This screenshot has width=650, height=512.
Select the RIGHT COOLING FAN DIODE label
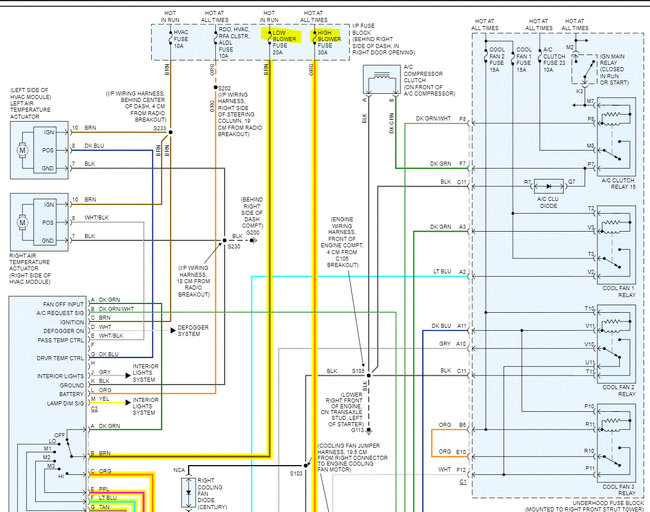point(212,493)
